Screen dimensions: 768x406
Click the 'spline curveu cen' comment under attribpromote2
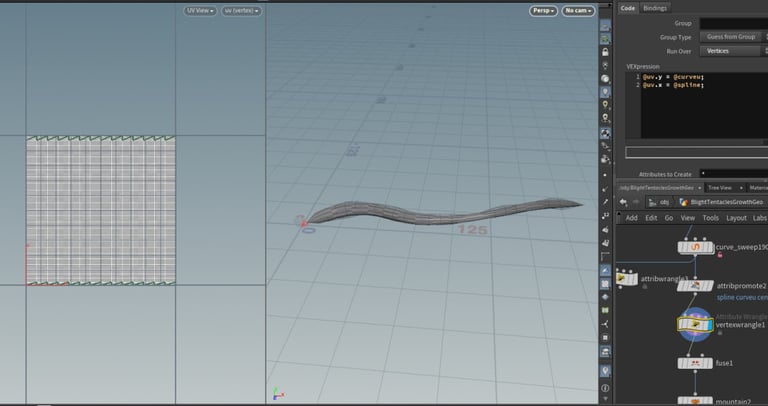point(742,297)
